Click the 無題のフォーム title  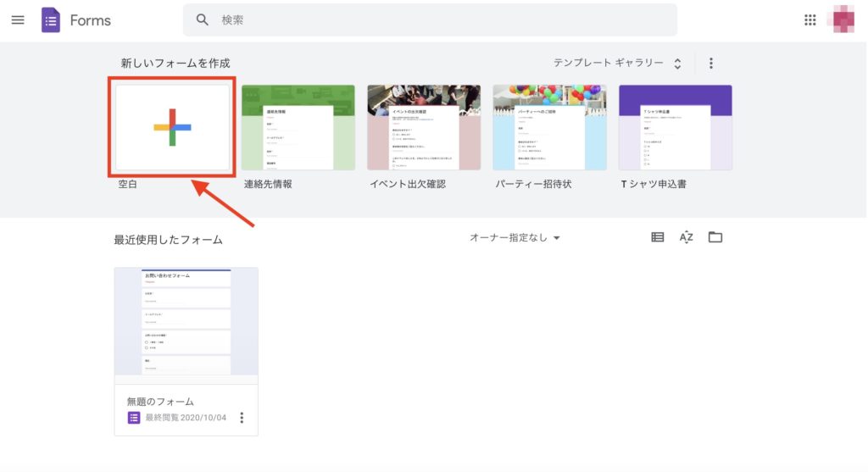point(160,401)
